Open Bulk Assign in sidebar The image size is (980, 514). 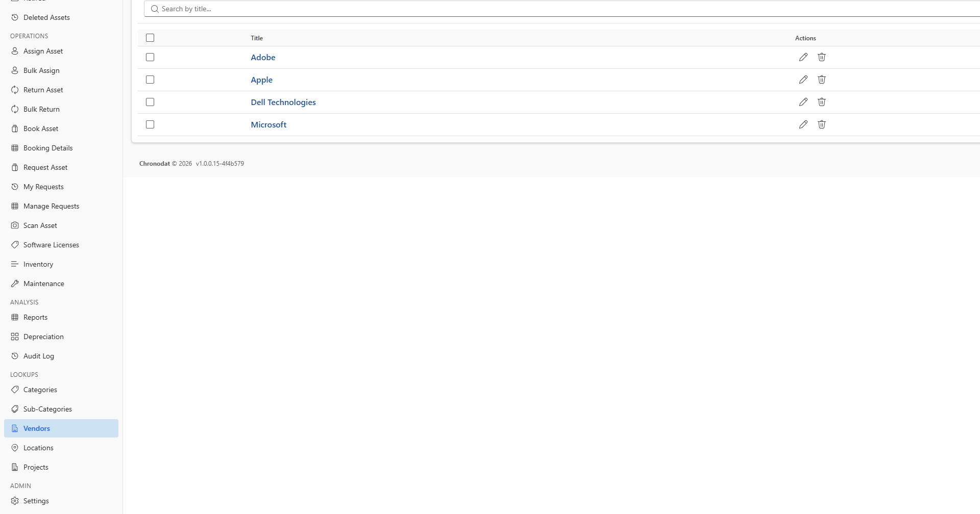[x=61, y=70]
